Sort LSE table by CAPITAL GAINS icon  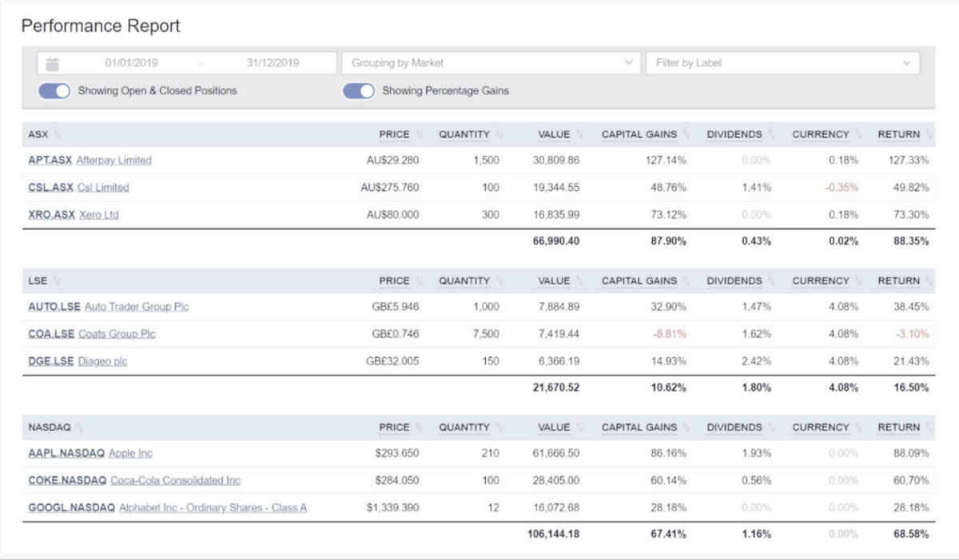coord(686,281)
